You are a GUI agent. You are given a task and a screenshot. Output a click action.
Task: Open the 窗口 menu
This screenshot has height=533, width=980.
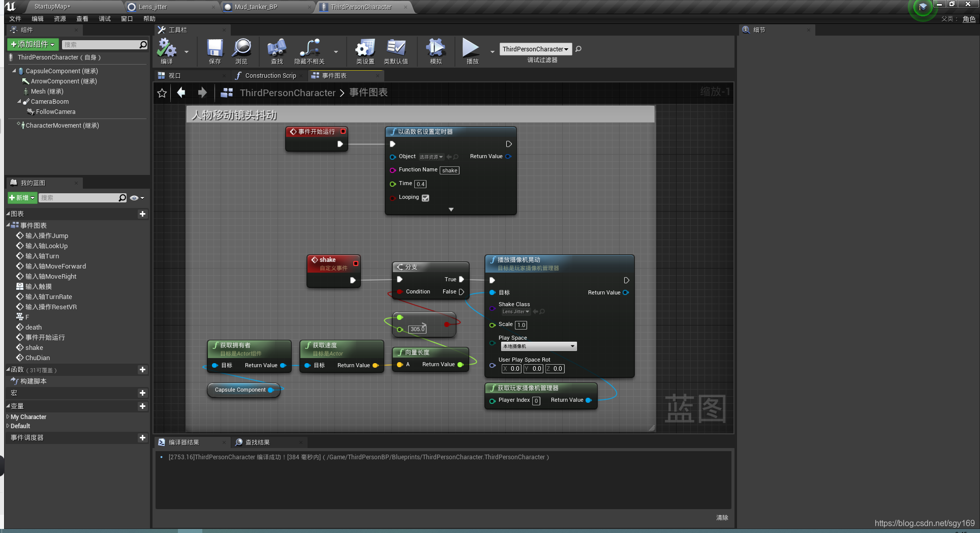(x=127, y=18)
